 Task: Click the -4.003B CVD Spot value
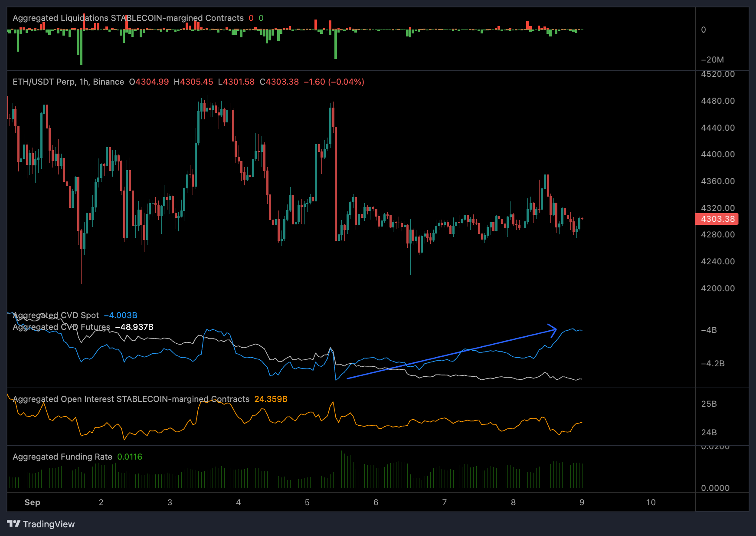click(121, 316)
